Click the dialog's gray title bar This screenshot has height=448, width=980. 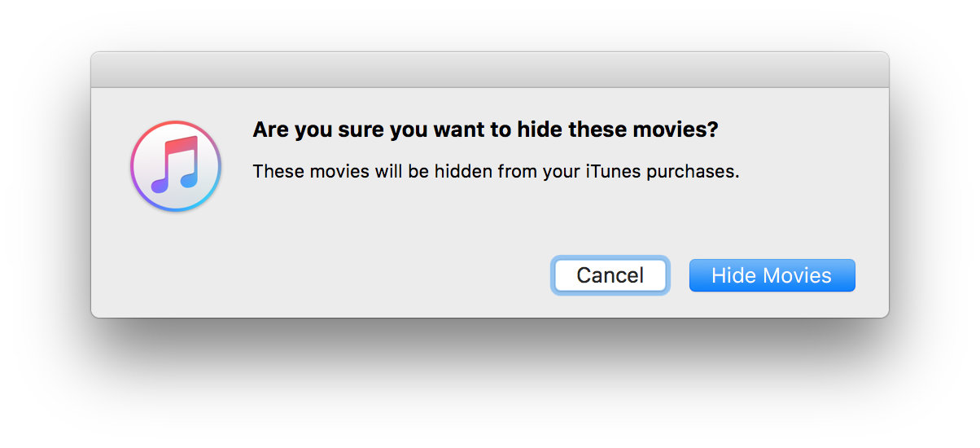490,70
